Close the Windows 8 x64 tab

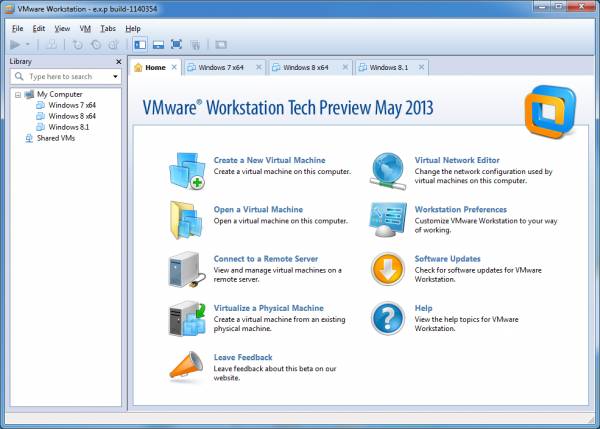345,67
